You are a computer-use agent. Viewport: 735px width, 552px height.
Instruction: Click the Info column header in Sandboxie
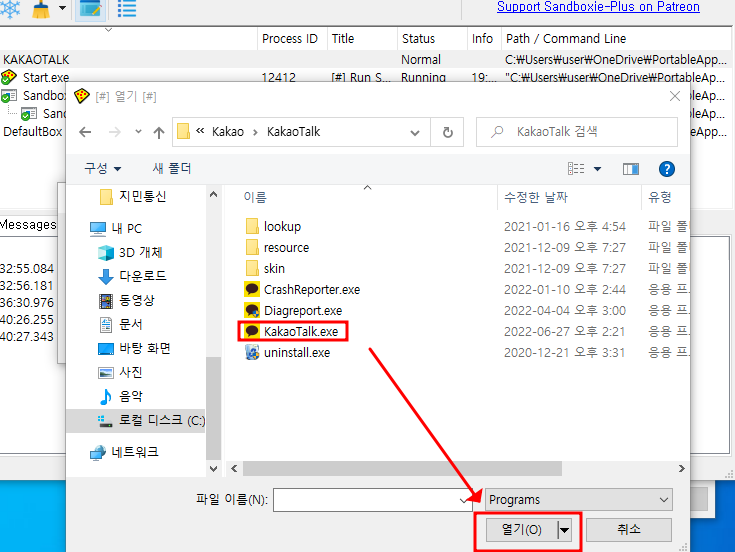coord(482,39)
